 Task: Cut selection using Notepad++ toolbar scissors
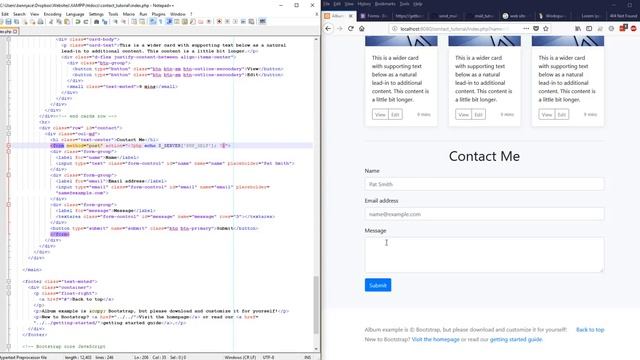[x=51, y=21]
